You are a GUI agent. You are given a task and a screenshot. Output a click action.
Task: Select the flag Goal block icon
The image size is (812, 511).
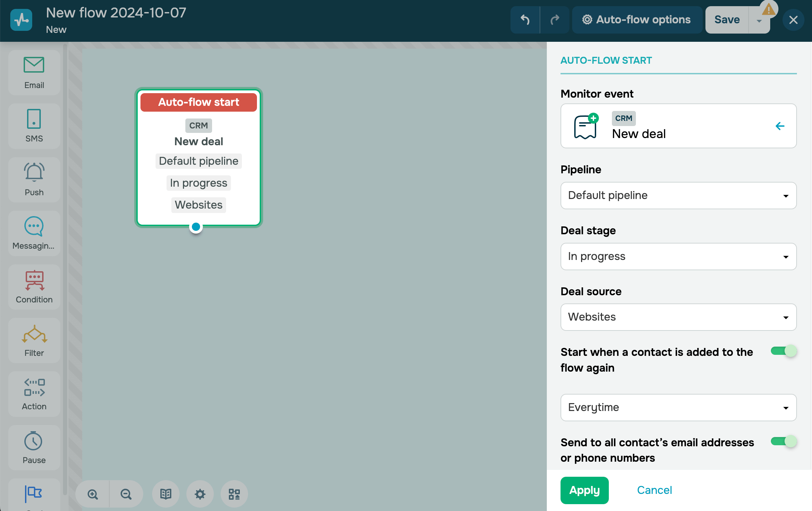coord(34,494)
